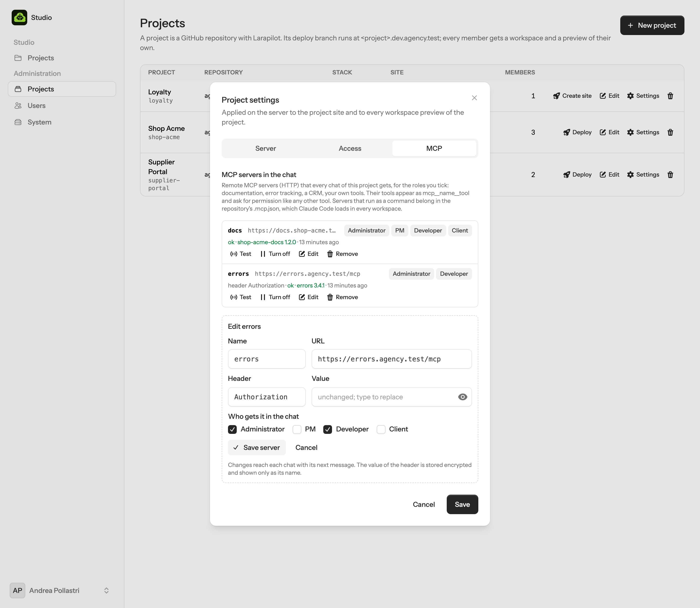
Task: Click the black Save button
Action: point(462,504)
